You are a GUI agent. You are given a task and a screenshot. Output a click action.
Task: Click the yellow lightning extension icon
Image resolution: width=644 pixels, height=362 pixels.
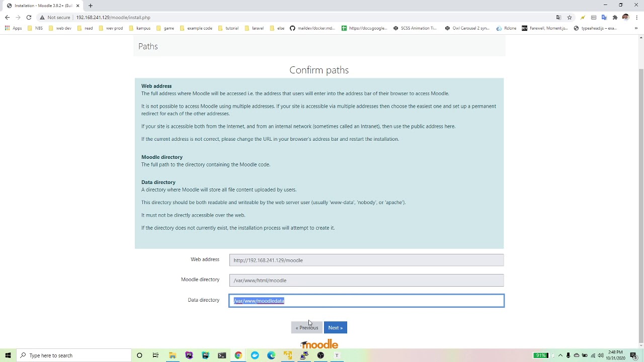pyautogui.click(x=583, y=17)
